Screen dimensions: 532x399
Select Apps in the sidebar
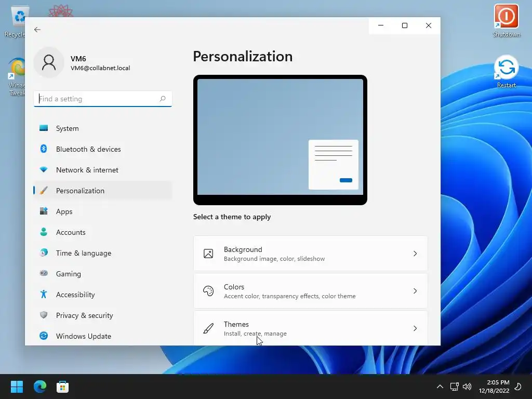point(103,211)
